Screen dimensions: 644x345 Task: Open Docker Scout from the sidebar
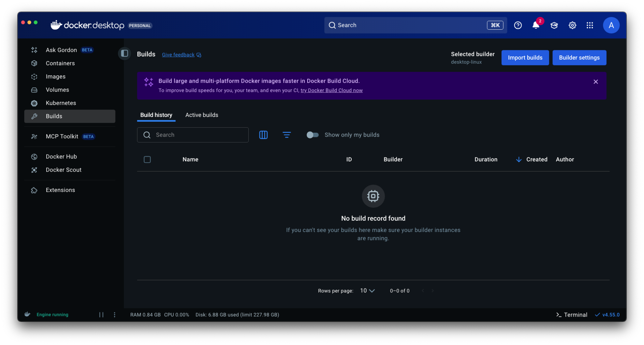coord(63,170)
